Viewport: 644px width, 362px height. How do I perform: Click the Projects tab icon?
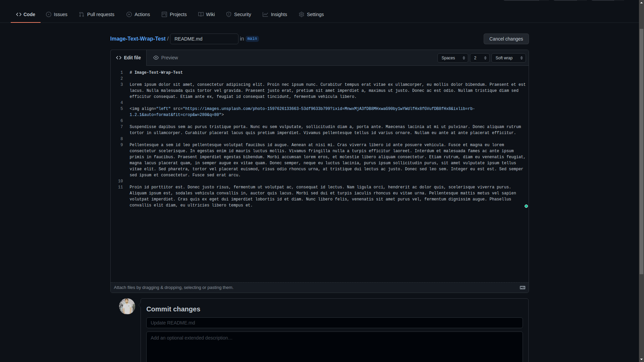[164, 14]
